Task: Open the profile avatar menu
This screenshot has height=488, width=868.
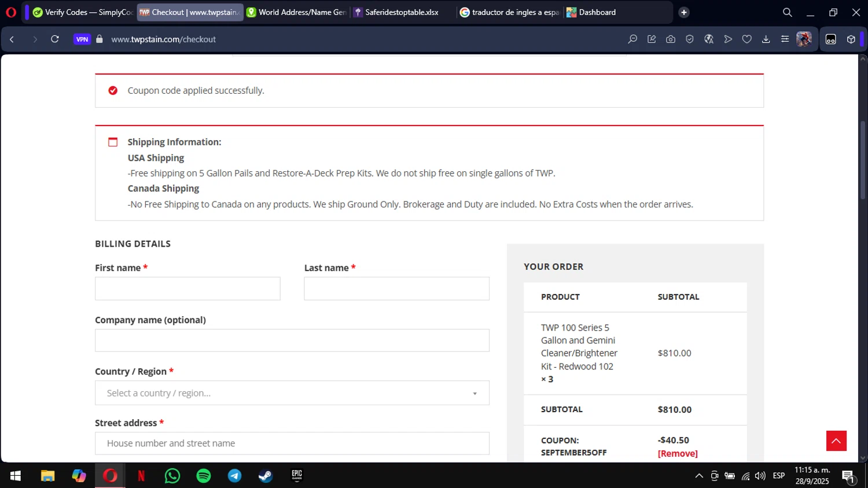Action: pos(804,39)
